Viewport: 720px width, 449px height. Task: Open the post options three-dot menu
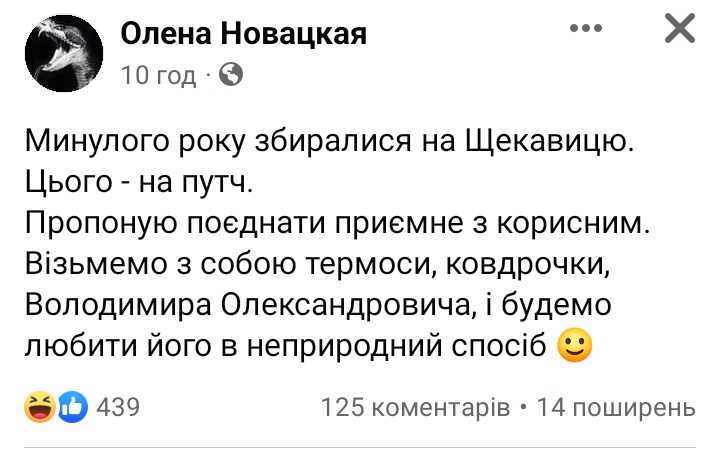coord(587,31)
